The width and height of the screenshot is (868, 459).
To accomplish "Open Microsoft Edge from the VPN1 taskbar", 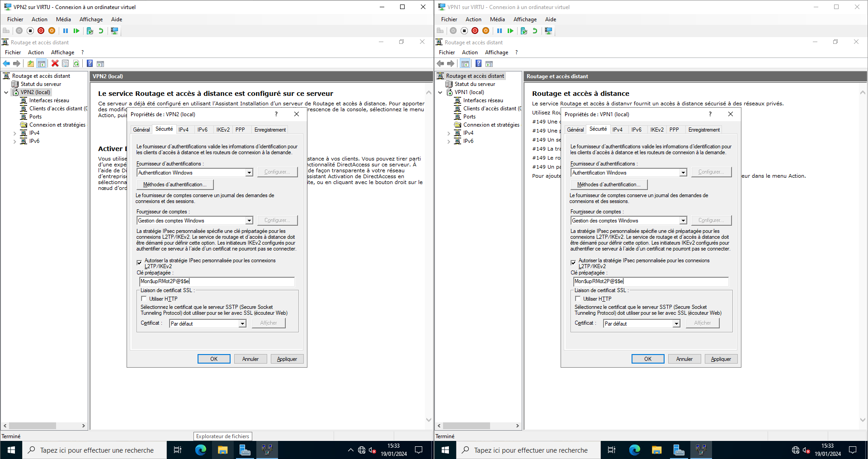I will click(x=634, y=450).
